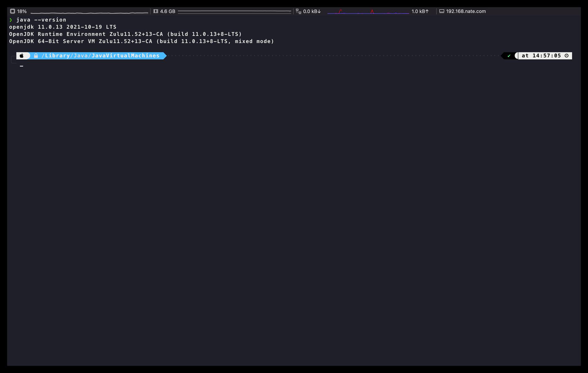Click the Library segment of prompt path
588x373 pixels.
(57, 56)
